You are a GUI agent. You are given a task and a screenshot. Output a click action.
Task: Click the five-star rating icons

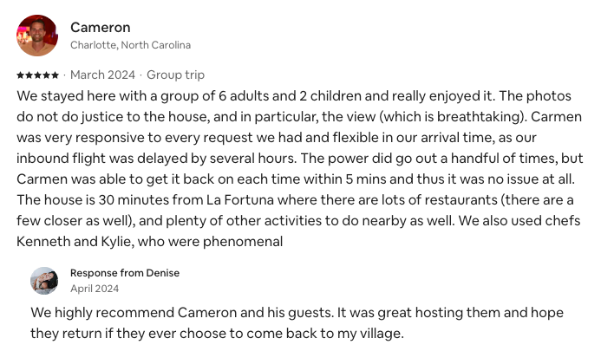[38, 75]
